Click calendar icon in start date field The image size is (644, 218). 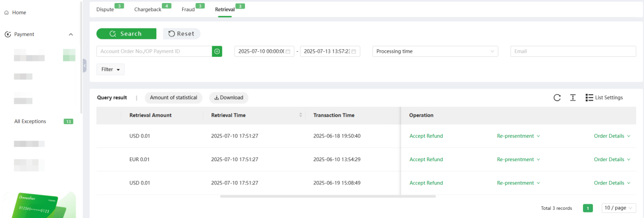click(x=288, y=51)
